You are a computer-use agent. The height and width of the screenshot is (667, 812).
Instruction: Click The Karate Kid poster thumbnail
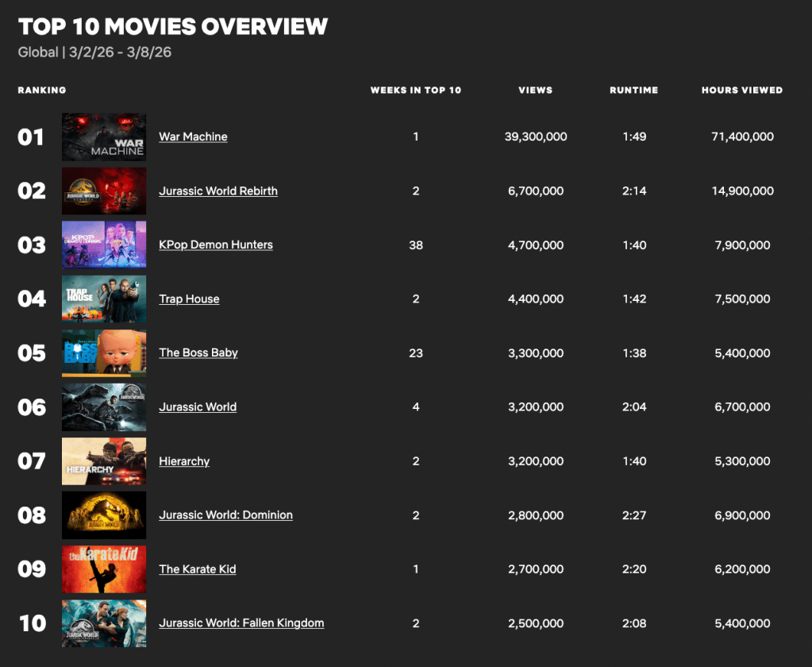click(x=103, y=569)
